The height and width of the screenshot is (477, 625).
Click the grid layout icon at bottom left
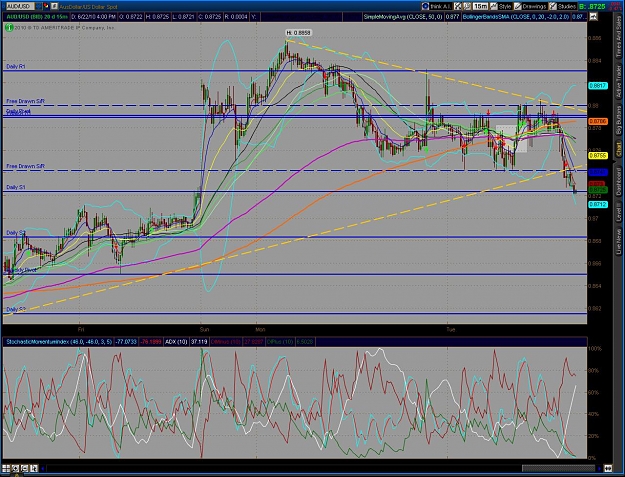(6, 468)
